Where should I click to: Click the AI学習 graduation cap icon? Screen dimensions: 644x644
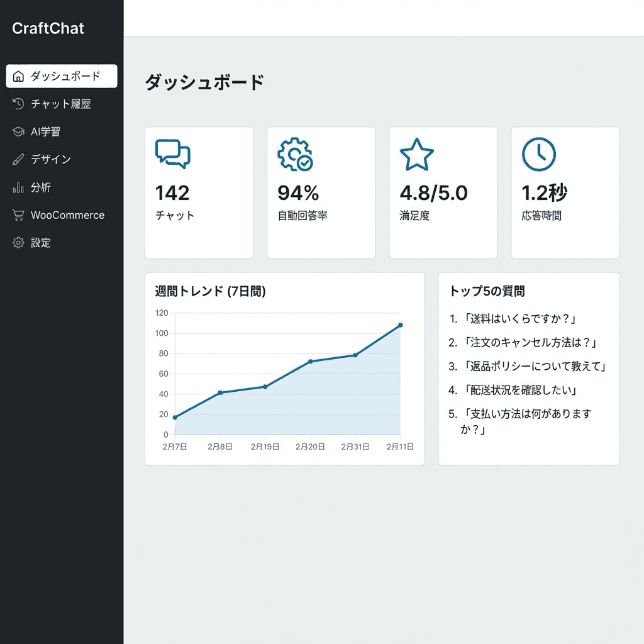click(x=18, y=131)
